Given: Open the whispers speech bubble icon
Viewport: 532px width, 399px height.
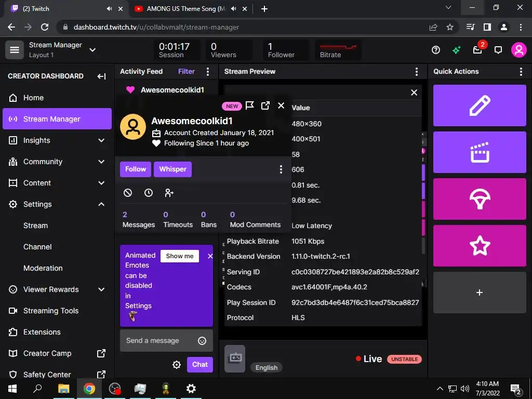Looking at the screenshot, I should 498,50.
